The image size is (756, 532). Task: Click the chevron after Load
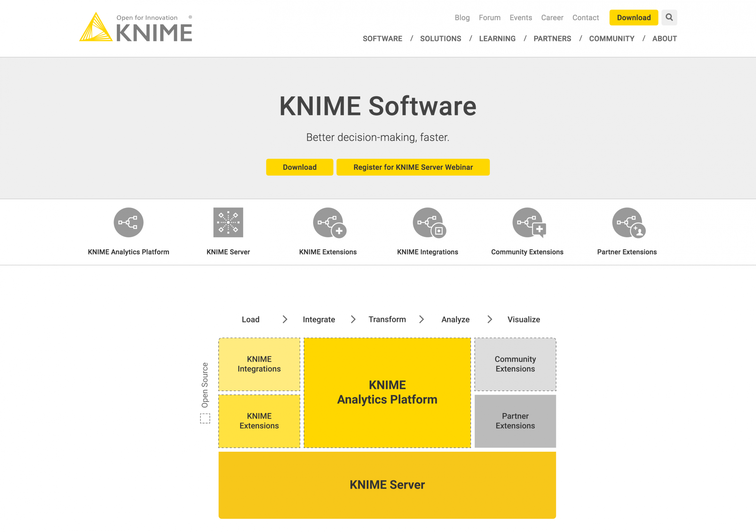(285, 319)
